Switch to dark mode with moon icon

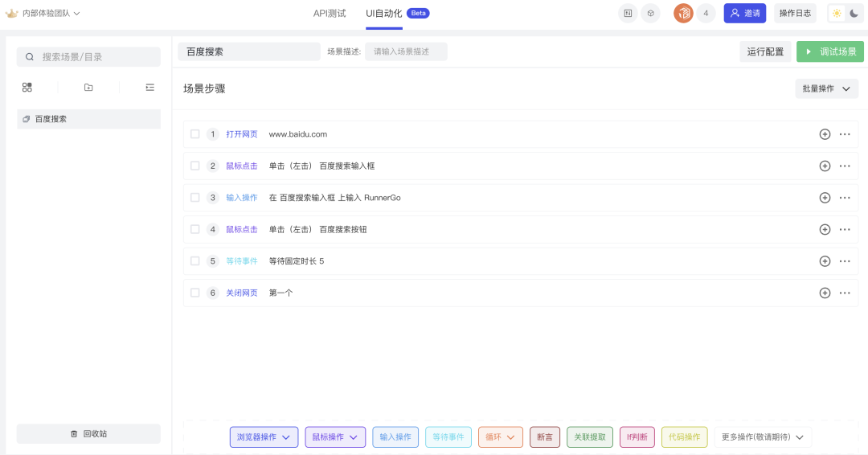[854, 13]
